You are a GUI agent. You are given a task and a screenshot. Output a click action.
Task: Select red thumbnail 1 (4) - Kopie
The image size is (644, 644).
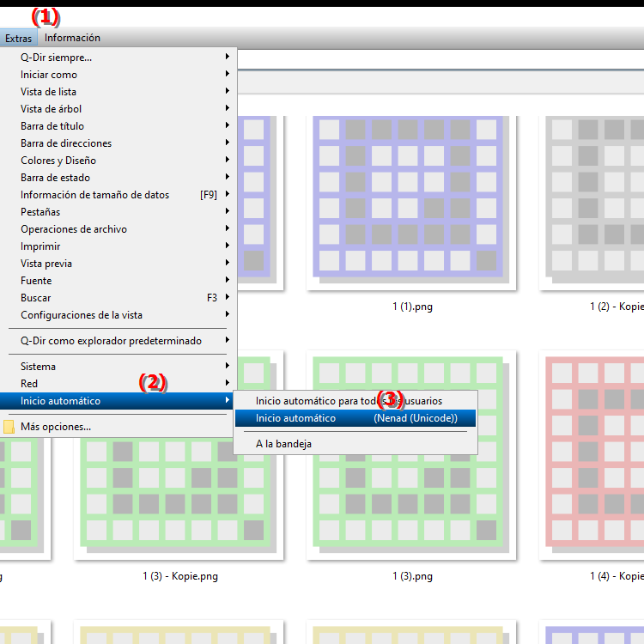[592, 454]
